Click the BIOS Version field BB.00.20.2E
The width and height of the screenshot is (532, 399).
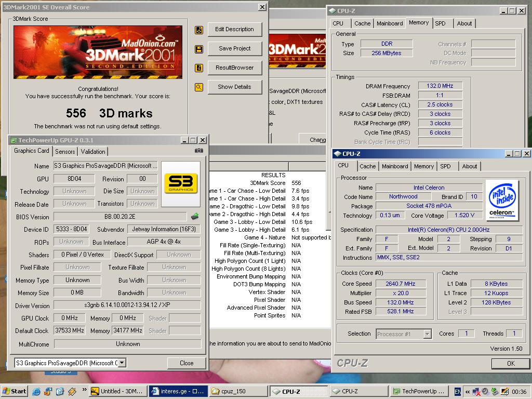click(x=120, y=217)
